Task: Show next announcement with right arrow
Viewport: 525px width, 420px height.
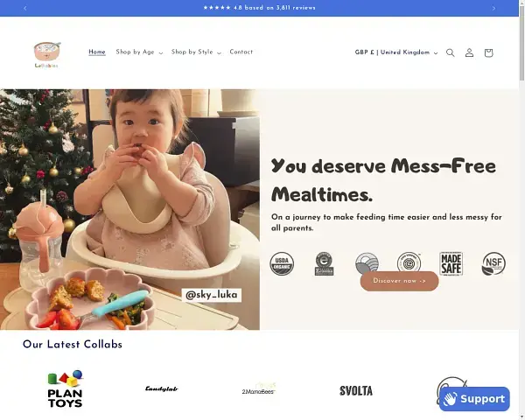Action: pos(493,8)
